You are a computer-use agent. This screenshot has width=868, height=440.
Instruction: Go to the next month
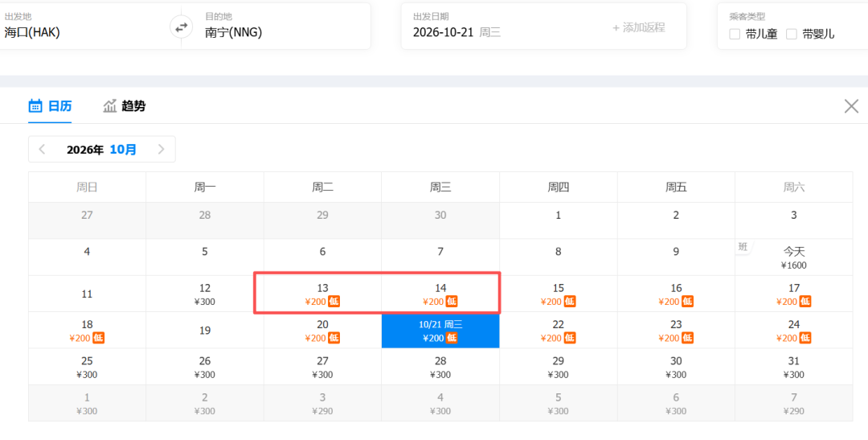coord(161,149)
